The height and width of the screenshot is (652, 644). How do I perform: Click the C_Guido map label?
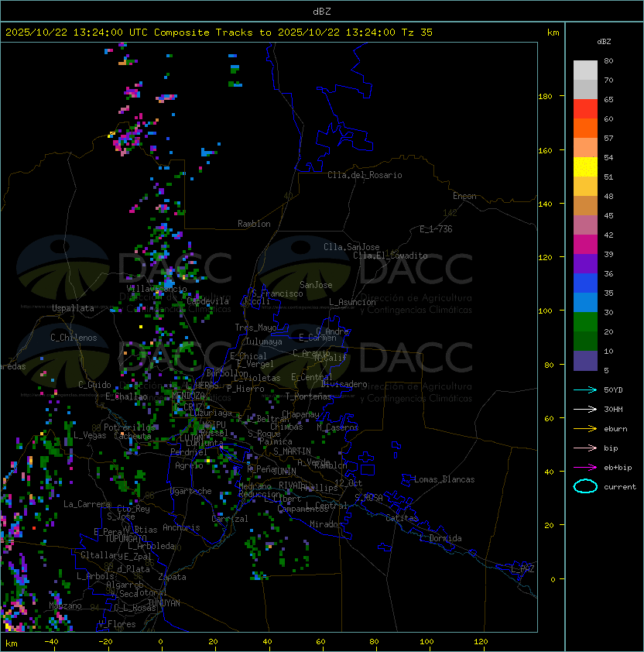click(94, 385)
